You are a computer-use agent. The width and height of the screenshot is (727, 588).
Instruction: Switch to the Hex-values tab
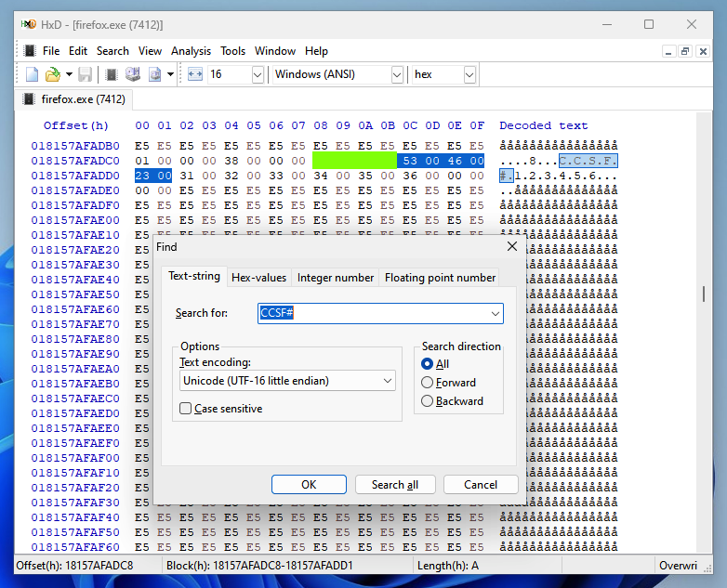258,278
